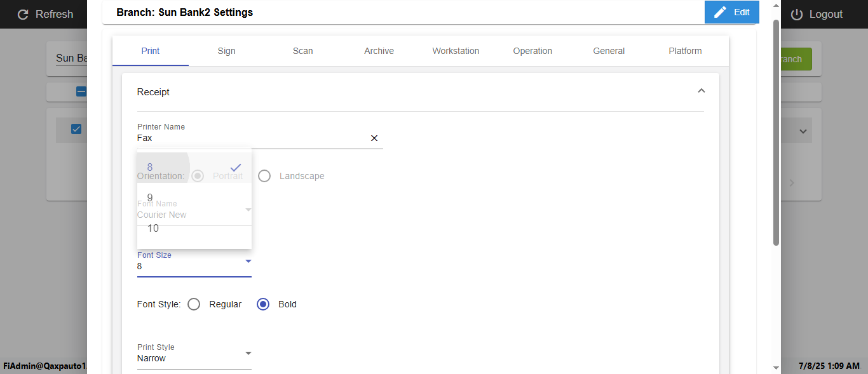Select the Regular font style radio
Image resolution: width=868 pixels, height=374 pixels.
coord(194,304)
